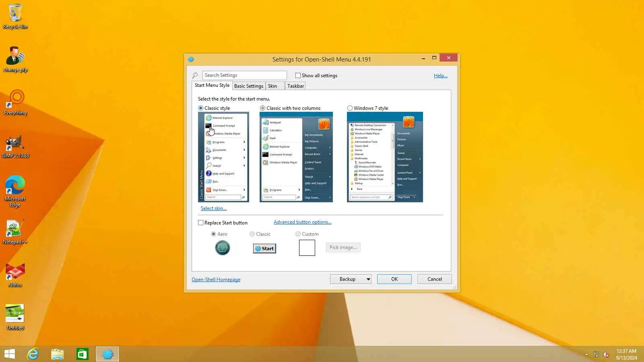Click the Pick image... button
Viewport: 644px width, 362px height.
pos(343,247)
